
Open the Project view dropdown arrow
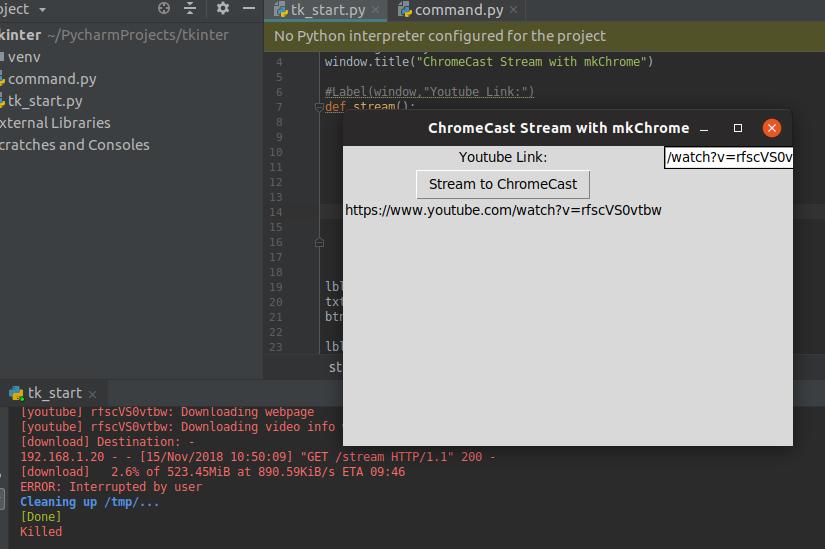tap(42, 9)
